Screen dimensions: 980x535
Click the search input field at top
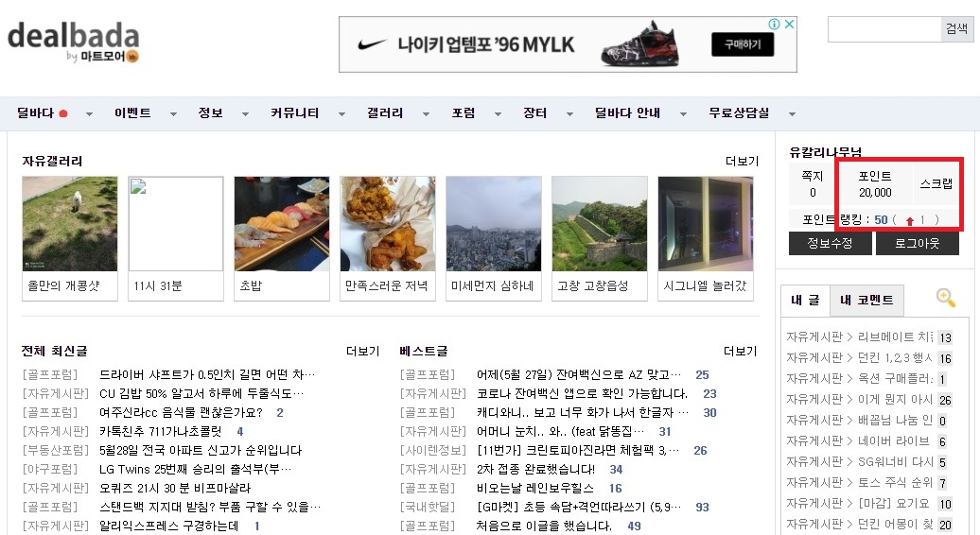[x=884, y=29]
